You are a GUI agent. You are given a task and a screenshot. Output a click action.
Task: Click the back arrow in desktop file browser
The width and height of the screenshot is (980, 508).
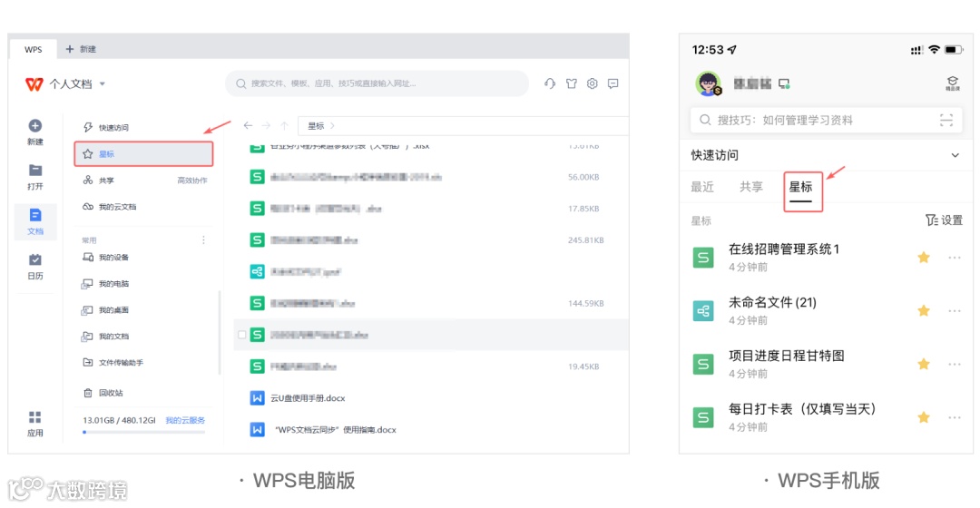(x=248, y=125)
